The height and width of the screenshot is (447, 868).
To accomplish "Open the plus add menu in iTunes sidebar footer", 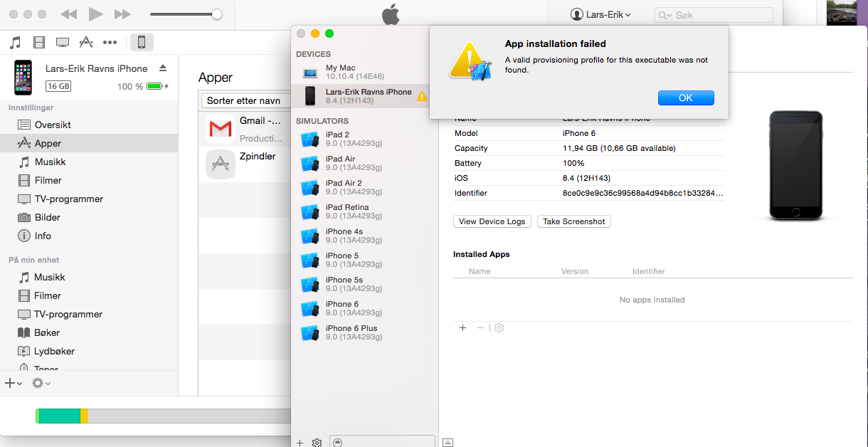I will click(14, 383).
